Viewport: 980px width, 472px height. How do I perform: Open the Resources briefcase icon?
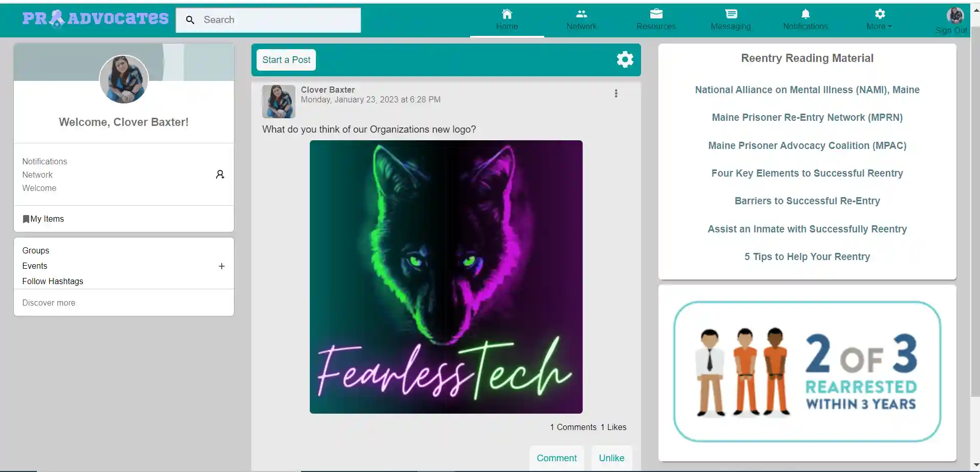click(656, 14)
